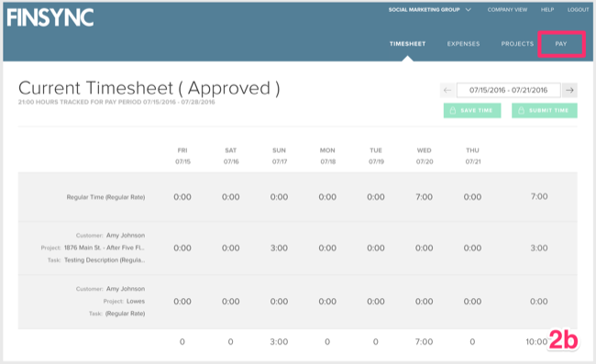Image resolution: width=596 pixels, height=364 pixels.
Task: Select 3:00 entry for Sun 07/17
Action: point(279,248)
